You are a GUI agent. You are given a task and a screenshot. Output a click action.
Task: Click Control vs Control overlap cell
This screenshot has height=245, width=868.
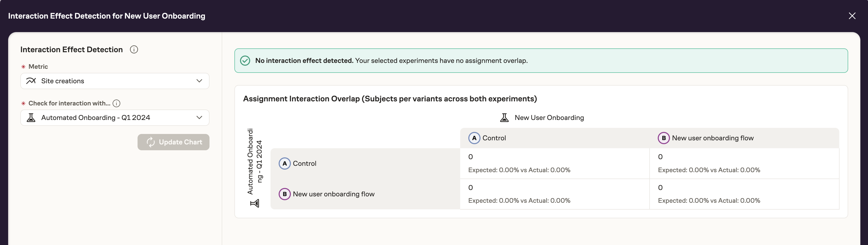pyautogui.click(x=554, y=163)
